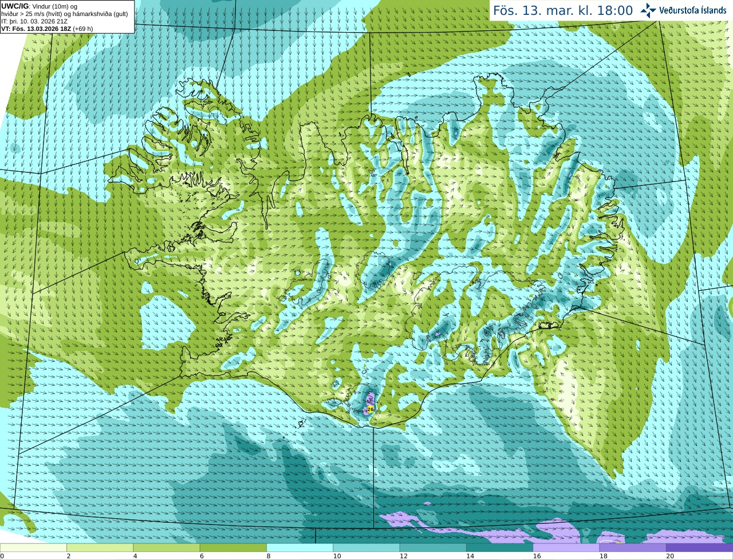
Task: Click the 'UWC/IG: Vindur (10m) og' title line
Action: [x=40, y=6]
